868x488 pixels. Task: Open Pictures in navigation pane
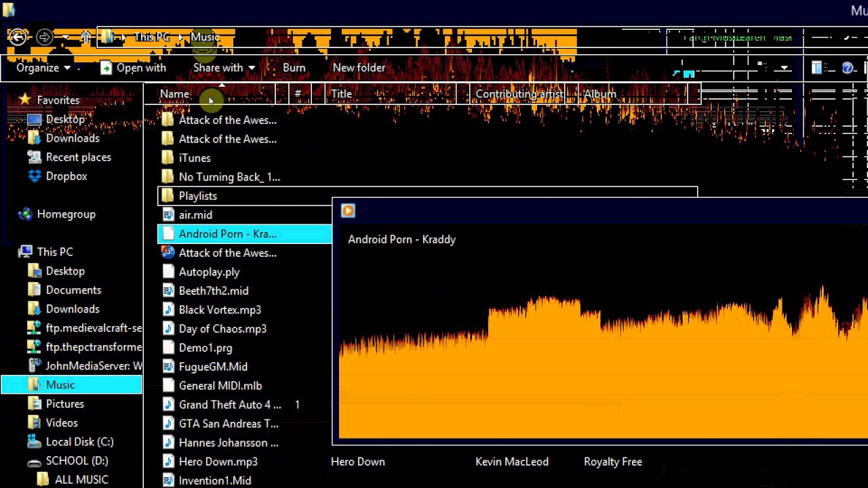[x=65, y=404]
